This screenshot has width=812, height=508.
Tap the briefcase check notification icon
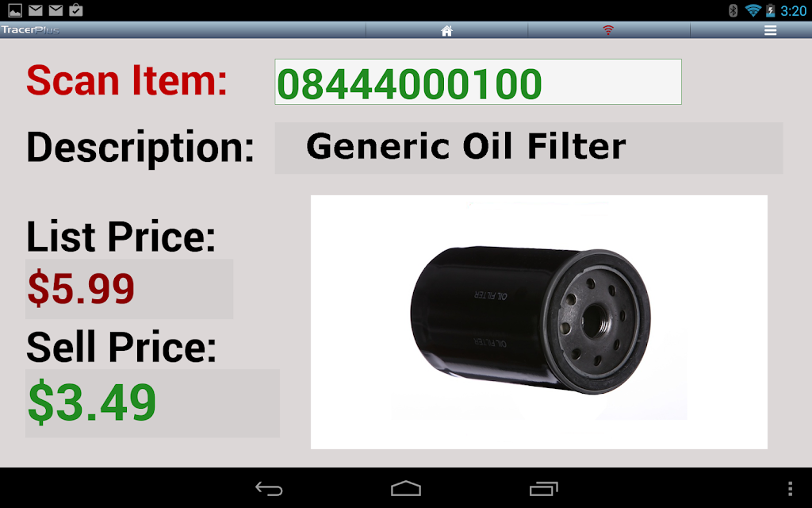(x=75, y=10)
